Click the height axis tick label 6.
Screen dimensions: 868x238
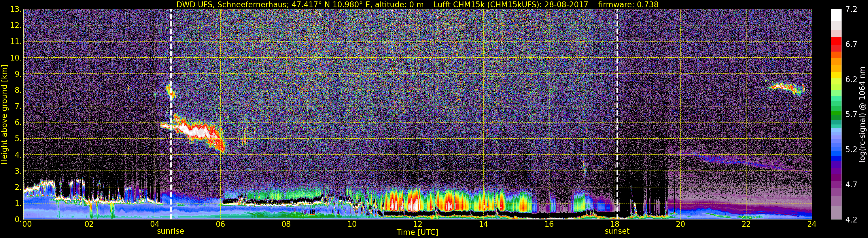point(18,123)
